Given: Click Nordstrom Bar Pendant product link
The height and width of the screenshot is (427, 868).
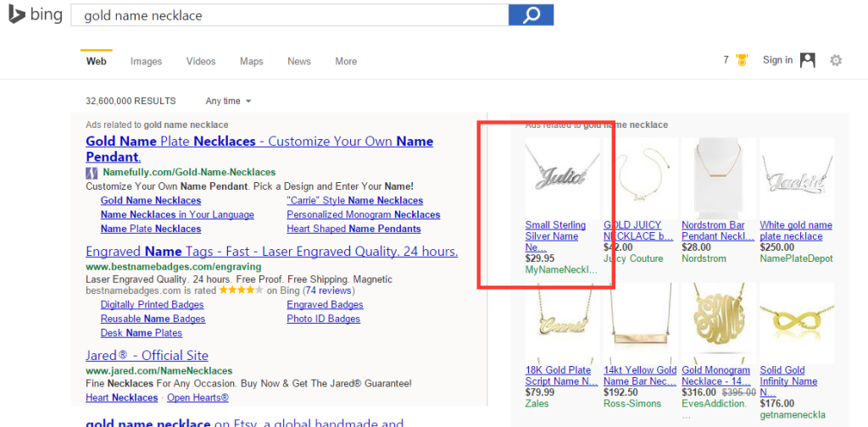Looking at the screenshot, I should pyautogui.click(x=718, y=230).
